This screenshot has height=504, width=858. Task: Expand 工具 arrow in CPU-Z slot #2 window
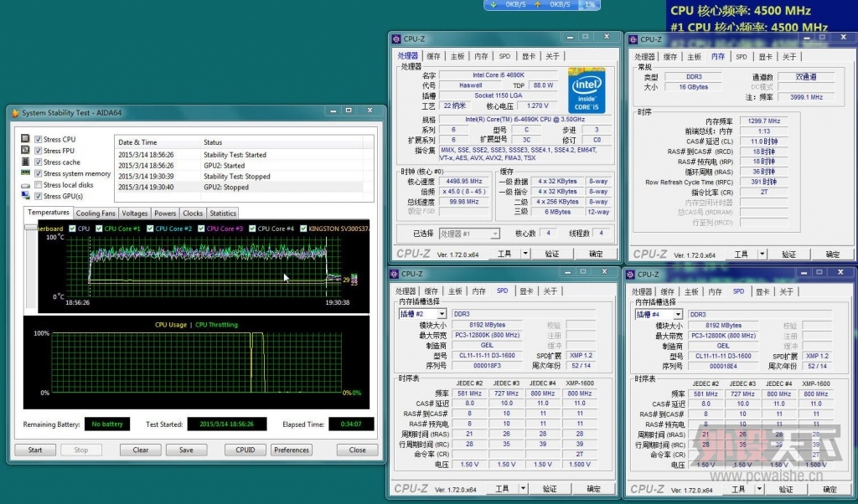coord(523,489)
